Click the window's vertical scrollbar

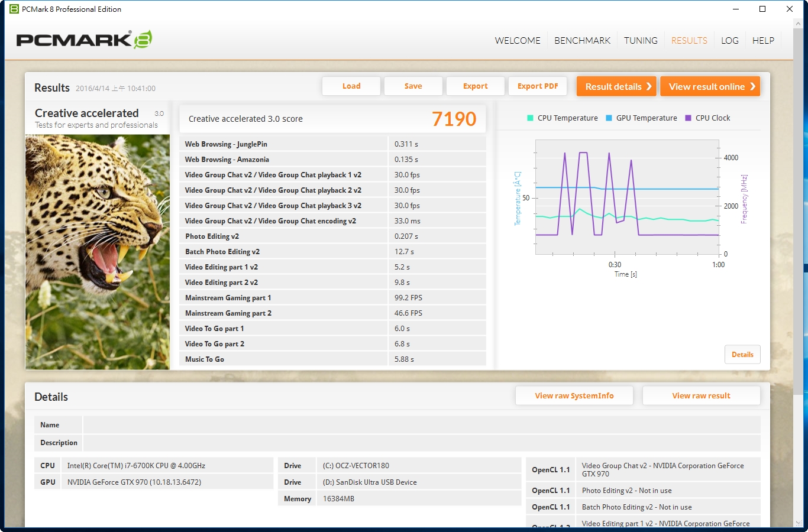point(799,213)
